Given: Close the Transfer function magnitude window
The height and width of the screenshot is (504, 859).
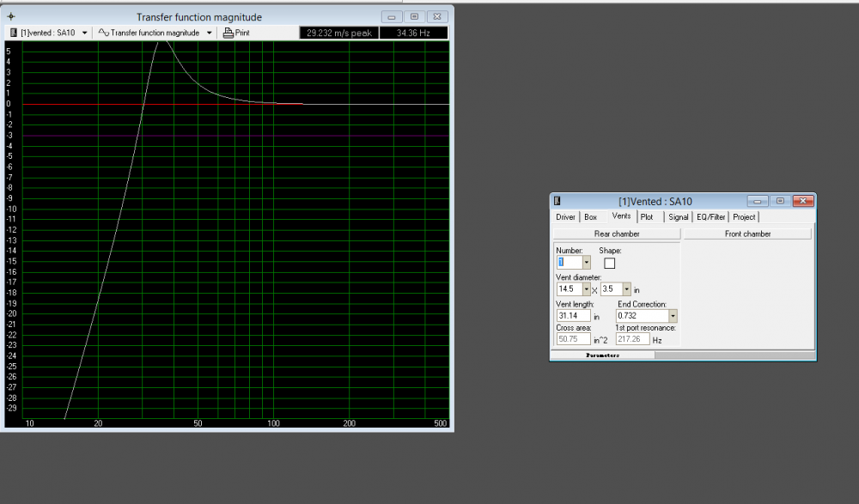Looking at the screenshot, I should (x=437, y=17).
